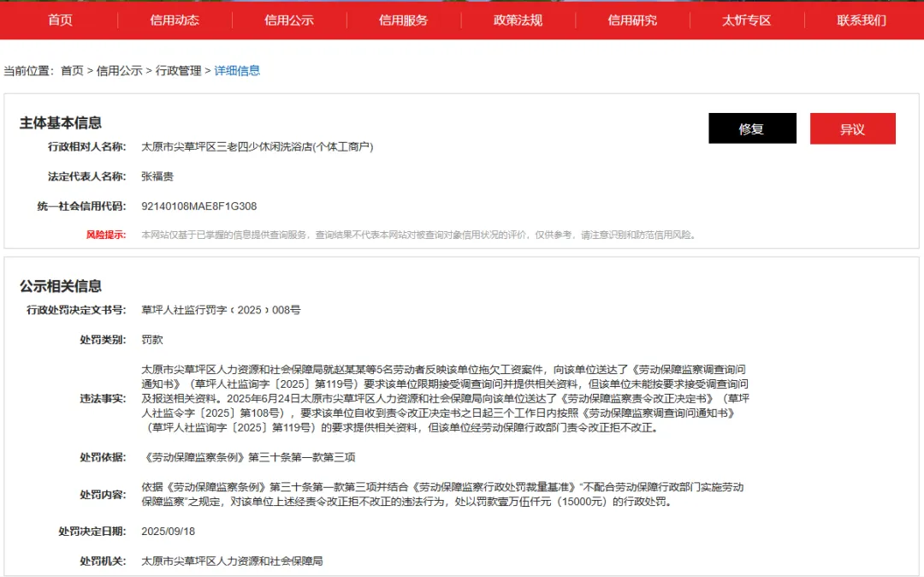Viewport: 924px width, 577px height.
Task: Click the 详细信息 breadcrumb link
Action: pyautogui.click(x=237, y=71)
